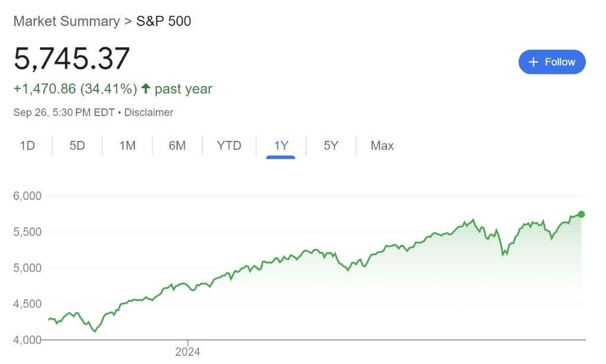Select the YTD range tab
The height and width of the screenshot is (364, 606).
[229, 146]
